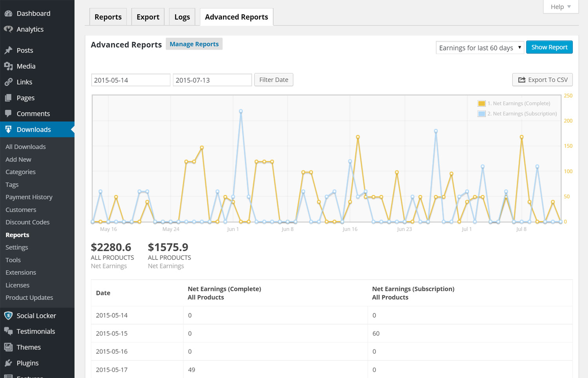Expand the Help panel at top right
The height and width of the screenshot is (378, 588).
click(561, 7)
